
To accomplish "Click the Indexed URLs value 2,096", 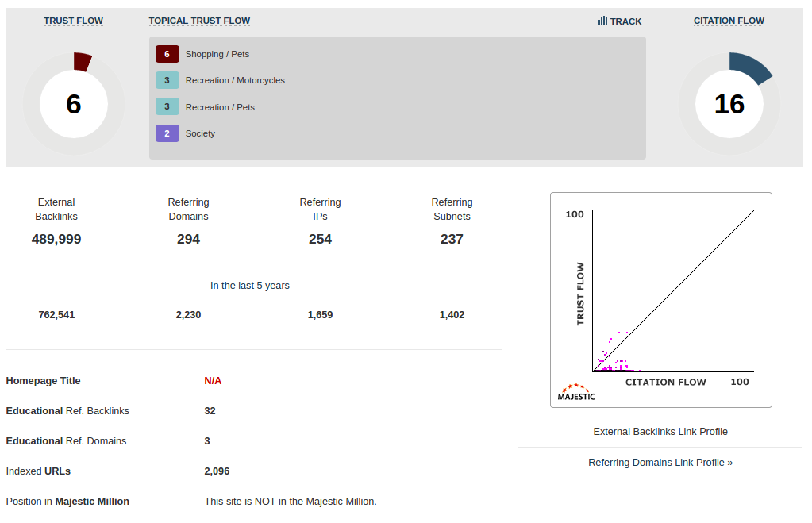I will tap(217, 471).
